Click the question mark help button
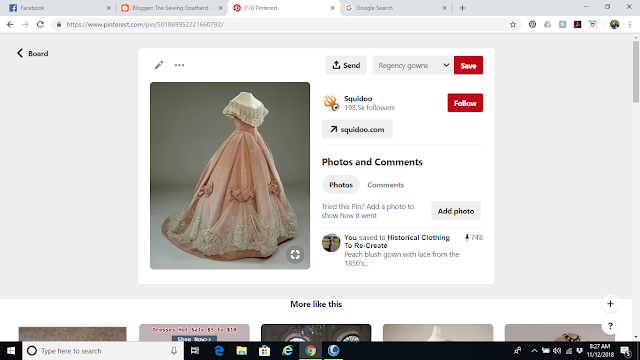The image size is (640, 360). point(610,326)
